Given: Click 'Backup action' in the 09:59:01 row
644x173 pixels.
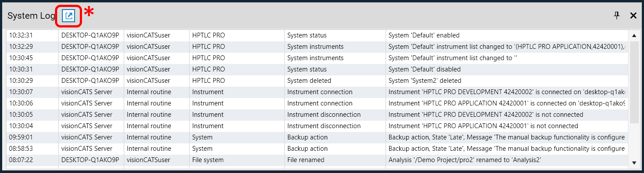Looking at the screenshot, I should point(307,137).
